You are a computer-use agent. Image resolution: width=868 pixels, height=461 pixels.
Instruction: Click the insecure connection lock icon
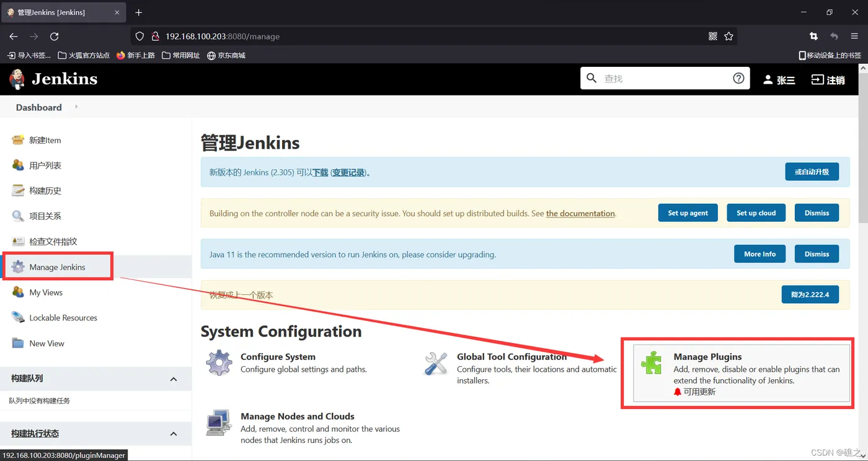pyautogui.click(x=156, y=37)
